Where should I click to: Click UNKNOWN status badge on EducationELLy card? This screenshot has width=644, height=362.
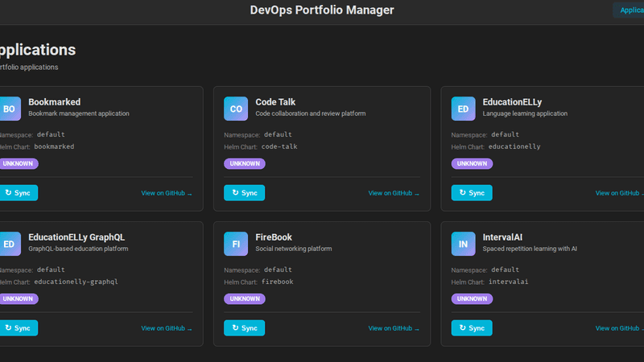[472, 164]
